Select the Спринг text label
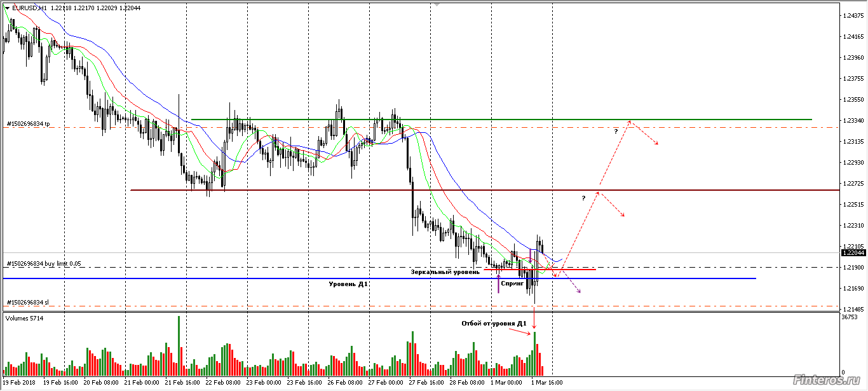Screen dimensions: 868x391 (x=512, y=284)
